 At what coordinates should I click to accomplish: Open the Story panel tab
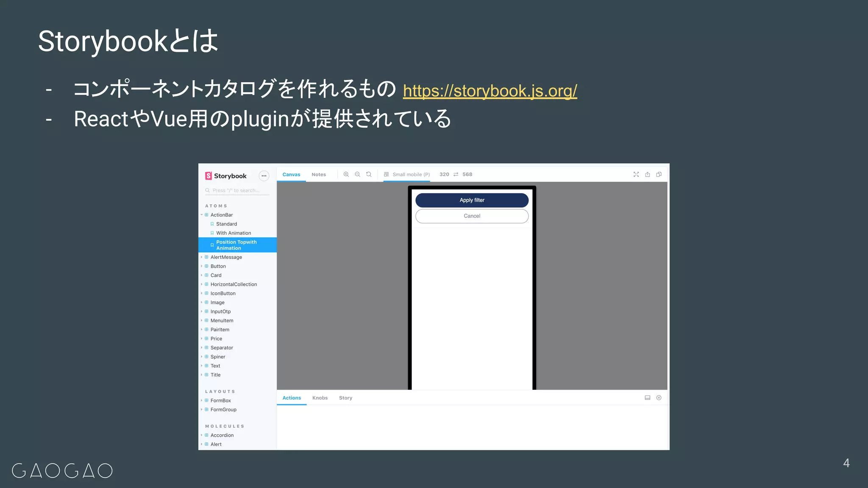pos(345,398)
